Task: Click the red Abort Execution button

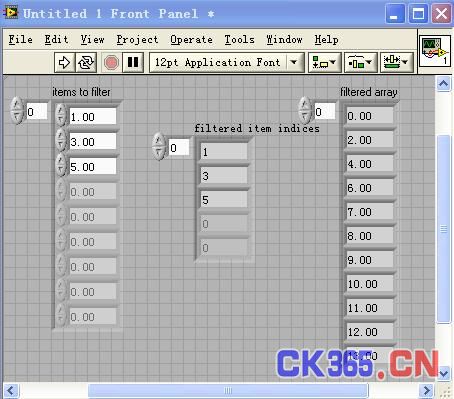Action: pos(111,62)
